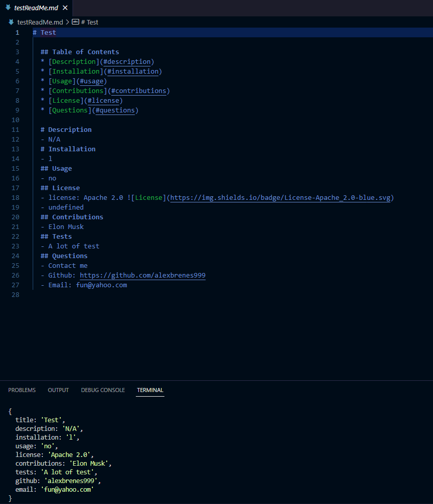
Task: Switch to the OUTPUT panel tab
Action: point(58,390)
